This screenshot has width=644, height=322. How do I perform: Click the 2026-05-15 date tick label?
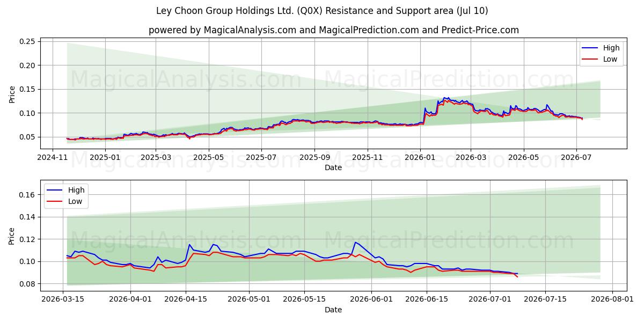(x=304, y=299)
